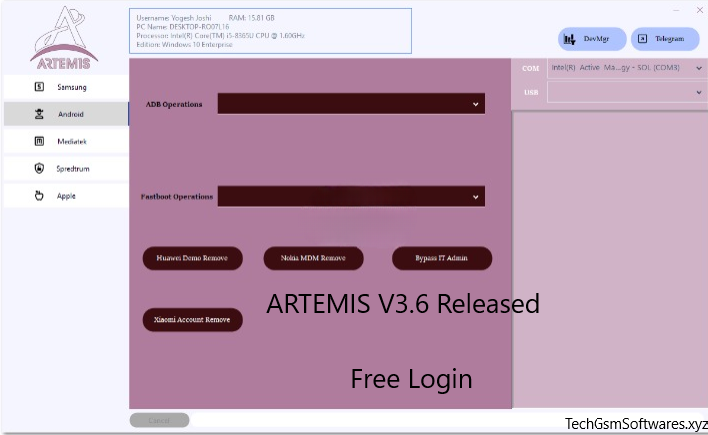708x435 pixels.
Task: Click the Fastboot Operations dropdown arrow
Action: pos(475,197)
